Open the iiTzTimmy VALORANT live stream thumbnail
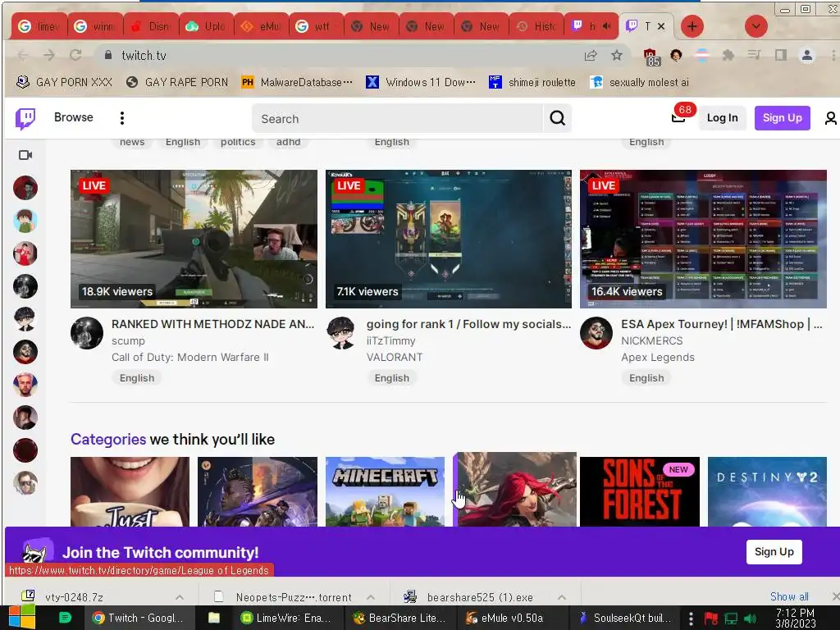Screen dimensions: 840x630 (449, 239)
